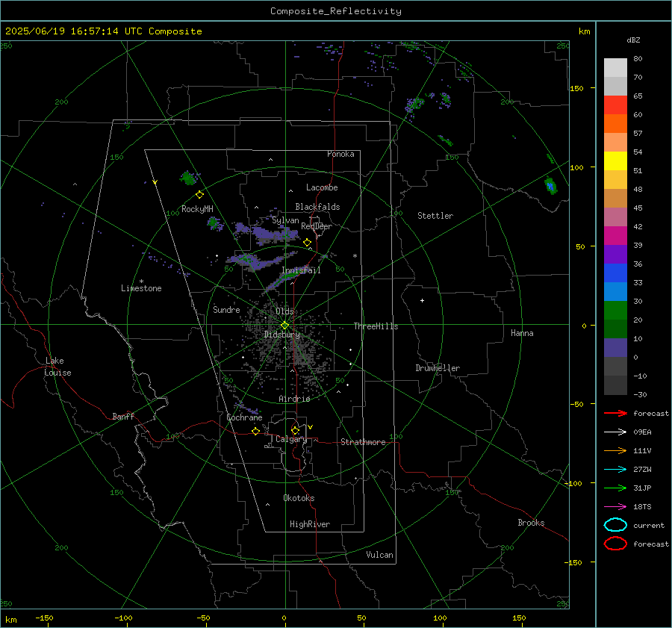
Task: Click the RedDeer city label
Action: (317, 226)
